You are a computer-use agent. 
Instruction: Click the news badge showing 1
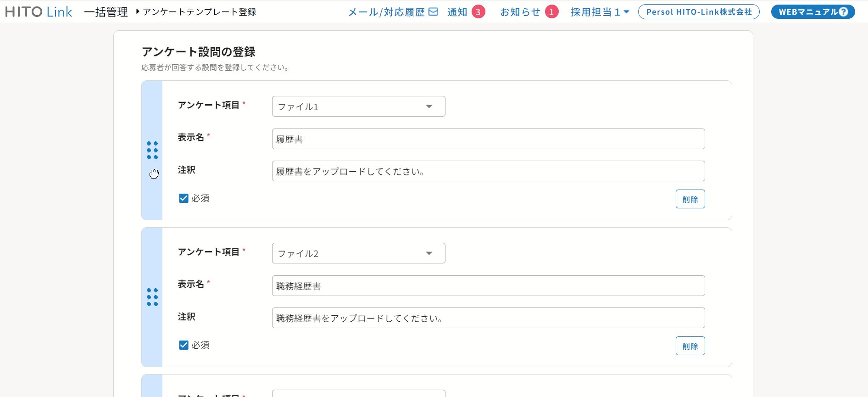(x=551, y=12)
